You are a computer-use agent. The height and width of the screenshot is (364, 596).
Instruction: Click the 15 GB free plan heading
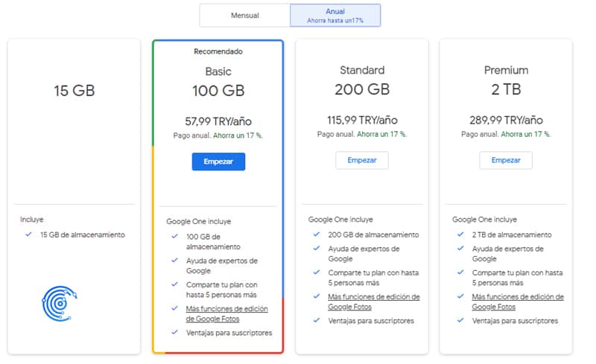pyautogui.click(x=74, y=91)
